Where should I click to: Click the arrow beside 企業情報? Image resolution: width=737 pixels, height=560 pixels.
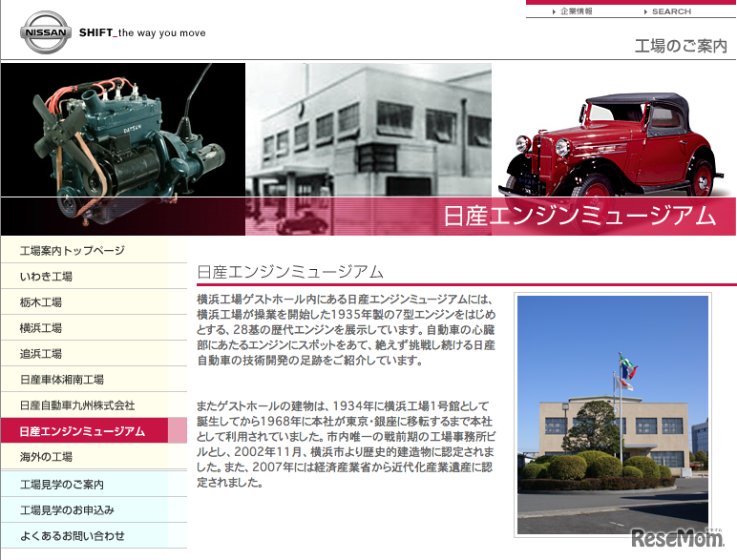pos(554,11)
